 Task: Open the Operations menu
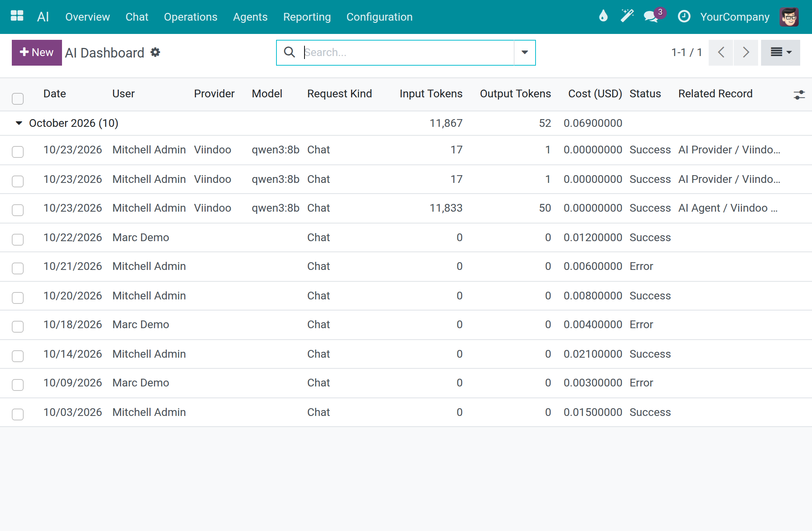tap(190, 17)
